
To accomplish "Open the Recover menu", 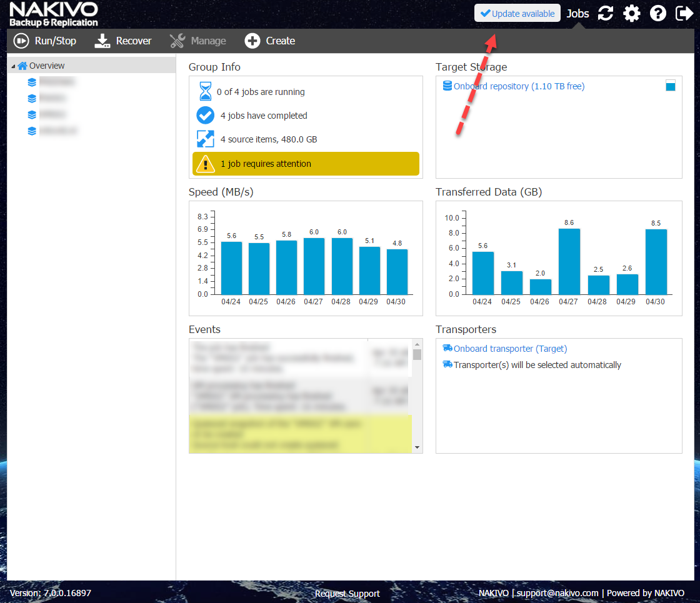I will pyautogui.click(x=123, y=41).
